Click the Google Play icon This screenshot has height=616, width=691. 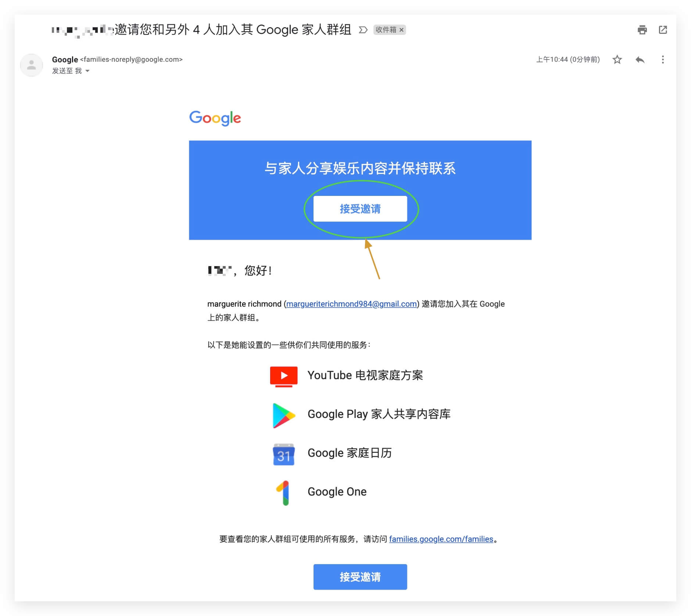pos(284,415)
